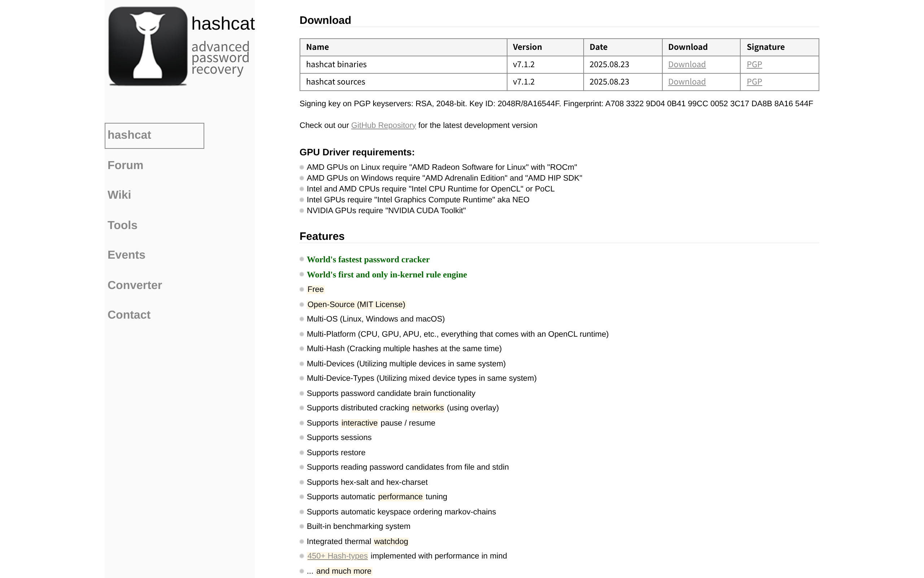
Task: Click the 'Multi-Platform' feature line
Action: [457, 334]
